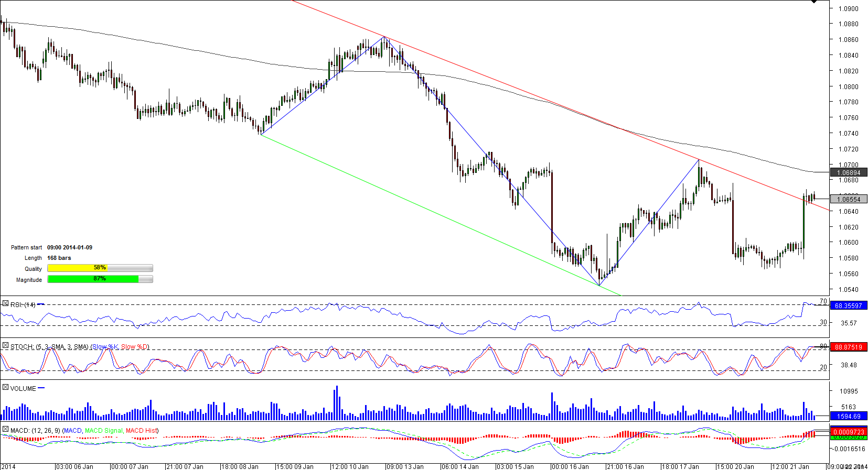This screenshot has height=470, width=868.
Task: Click the blue VOLUME legend line
Action: coord(41,388)
